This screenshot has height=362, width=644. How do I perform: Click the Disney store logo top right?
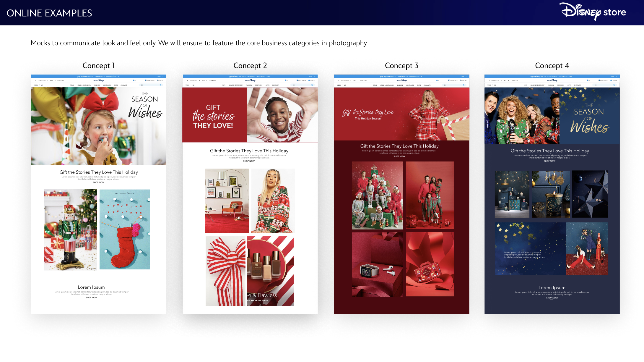point(593,12)
